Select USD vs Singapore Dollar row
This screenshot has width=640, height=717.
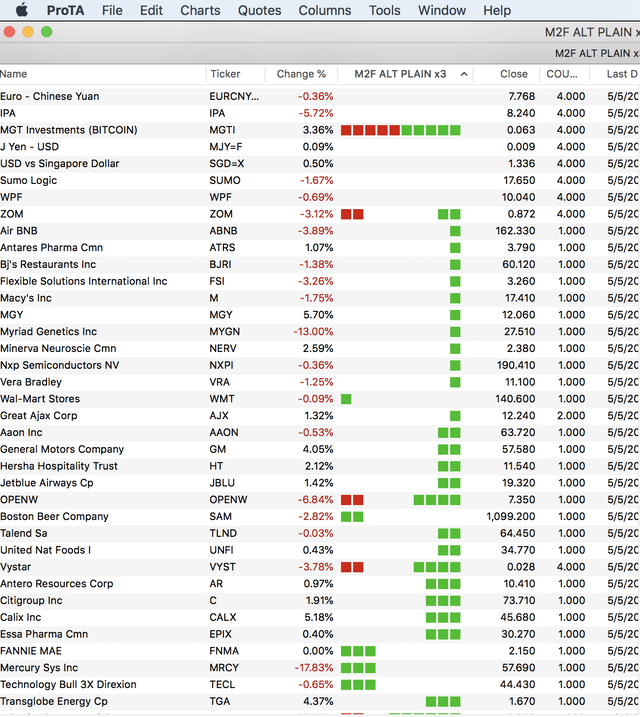(320, 164)
